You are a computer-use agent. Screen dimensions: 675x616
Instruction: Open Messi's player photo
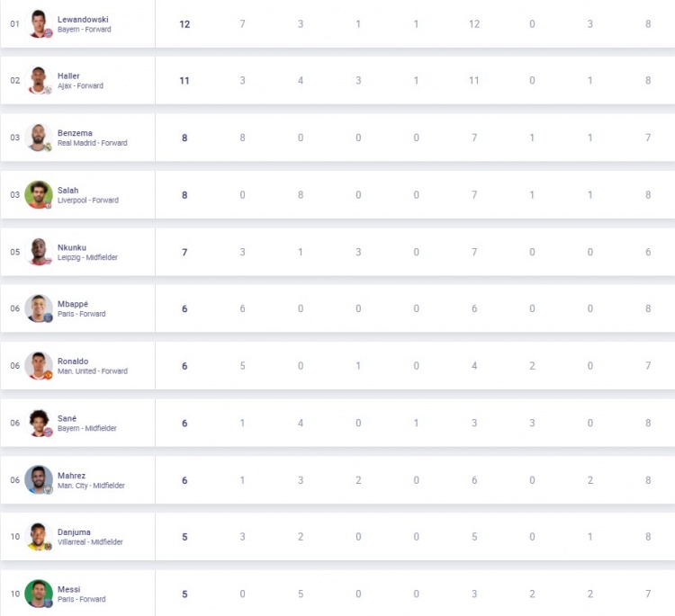pyautogui.click(x=39, y=594)
